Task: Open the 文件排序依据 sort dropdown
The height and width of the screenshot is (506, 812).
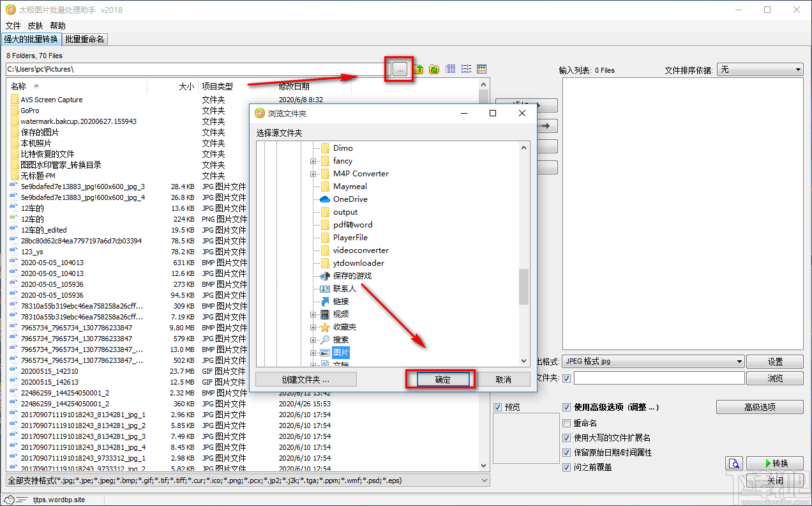Action: [760, 70]
